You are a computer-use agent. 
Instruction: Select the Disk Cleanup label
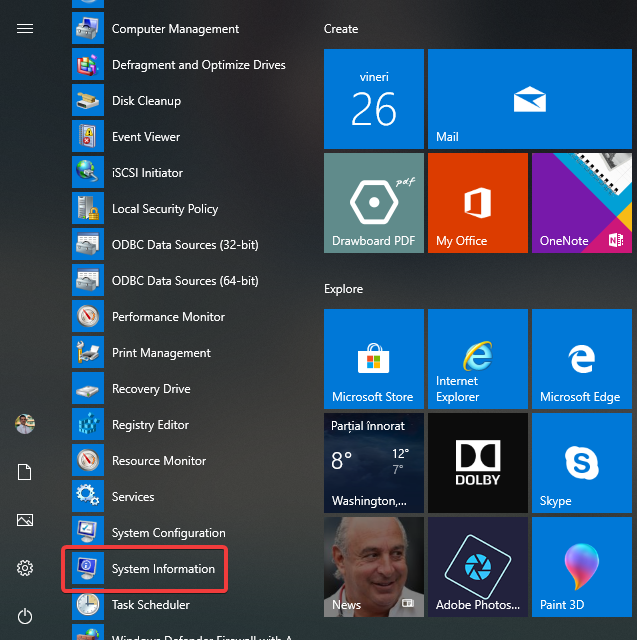146,101
